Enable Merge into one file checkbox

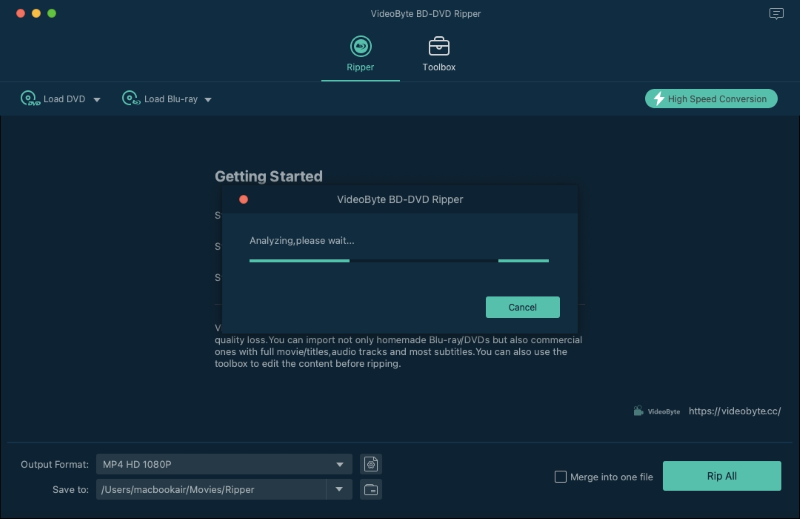[560, 477]
